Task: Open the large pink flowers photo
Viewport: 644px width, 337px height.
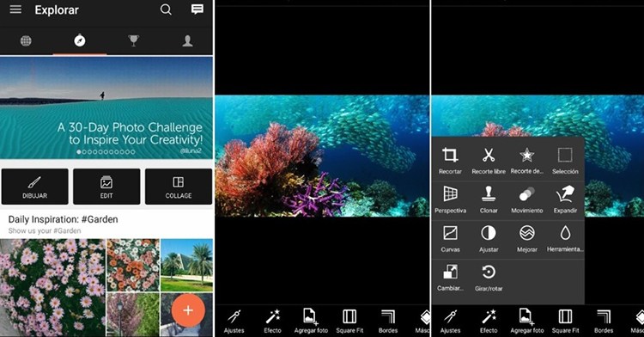Action: click(52, 288)
